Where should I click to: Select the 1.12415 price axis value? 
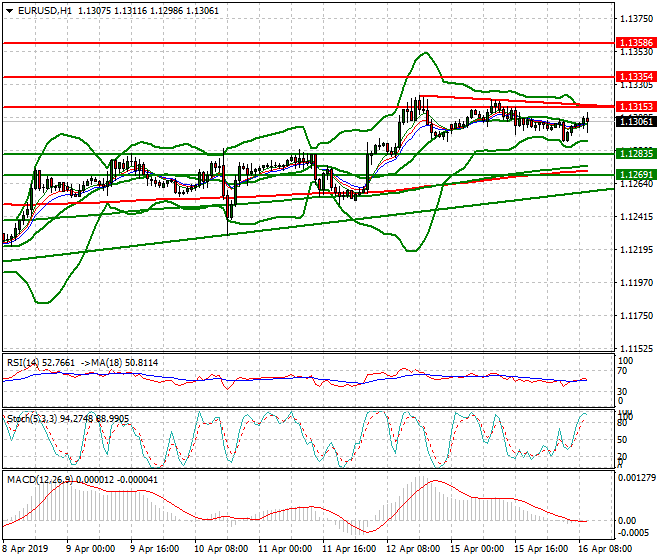point(636,216)
